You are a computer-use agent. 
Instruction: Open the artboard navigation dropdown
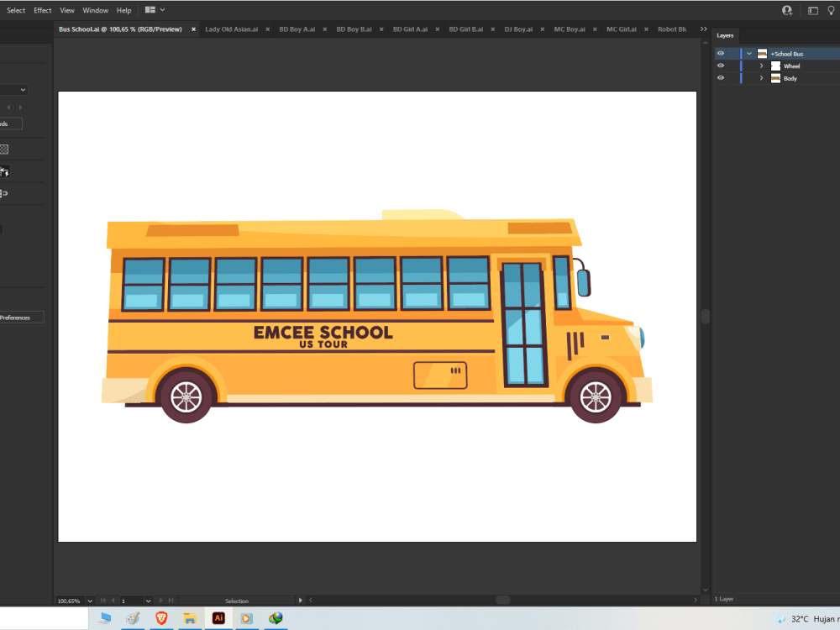pos(149,601)
